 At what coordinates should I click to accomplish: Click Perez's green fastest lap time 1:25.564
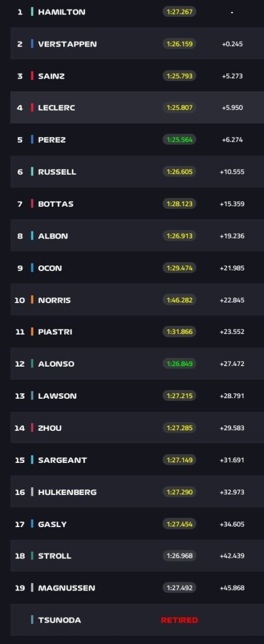[x=180, y=140]
